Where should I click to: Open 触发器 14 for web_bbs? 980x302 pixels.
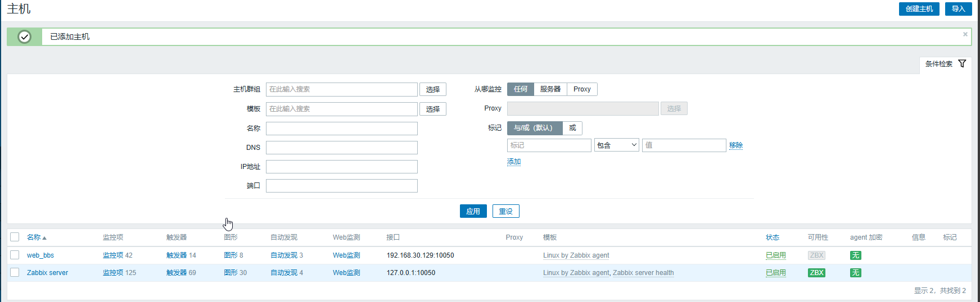[177, 255]
